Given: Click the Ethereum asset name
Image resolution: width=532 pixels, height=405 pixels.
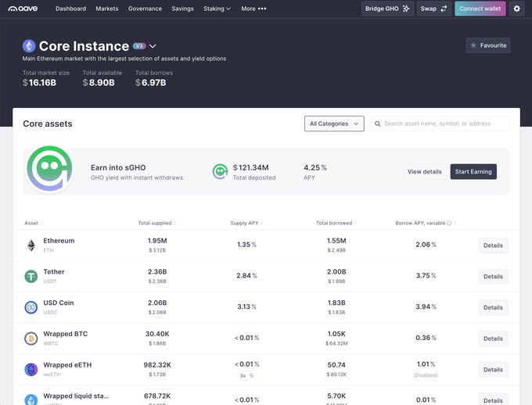Looking at the screenshot, I should tap(59, 241).
